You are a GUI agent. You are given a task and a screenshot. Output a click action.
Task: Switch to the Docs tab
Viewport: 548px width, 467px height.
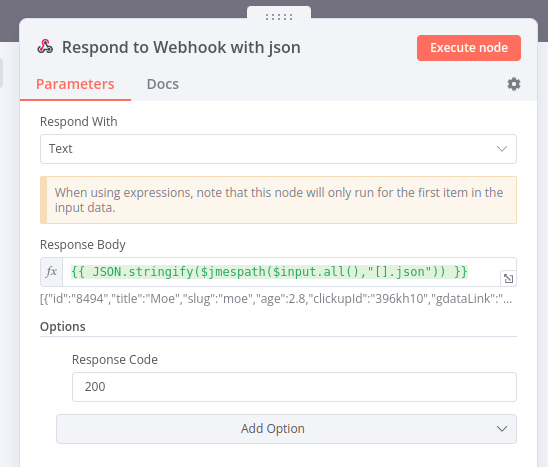coord(163,84)
